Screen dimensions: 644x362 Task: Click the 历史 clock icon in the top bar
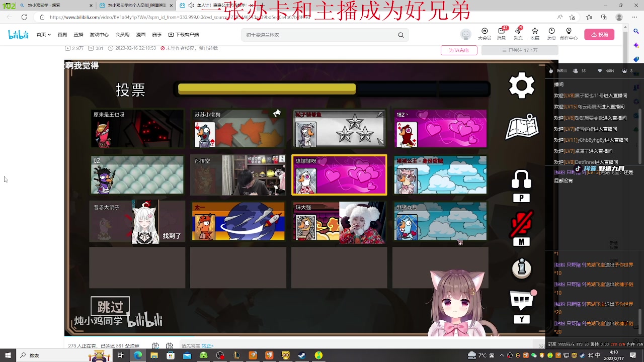coord(551,32)
